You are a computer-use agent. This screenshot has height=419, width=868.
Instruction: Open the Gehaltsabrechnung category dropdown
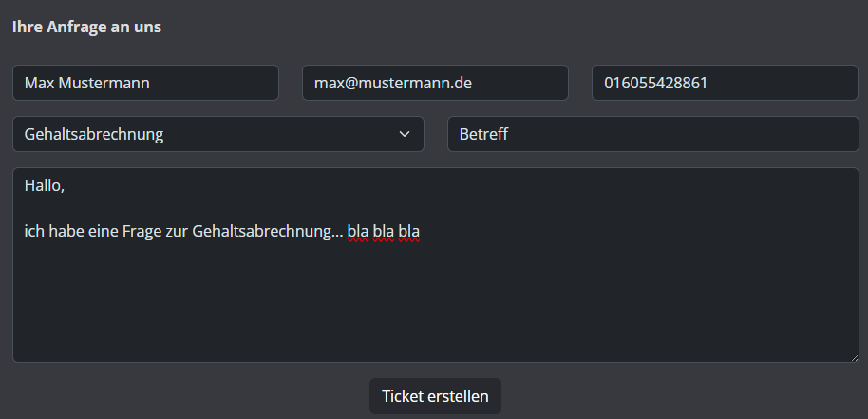pyautogui.click(x=218, y=134)
